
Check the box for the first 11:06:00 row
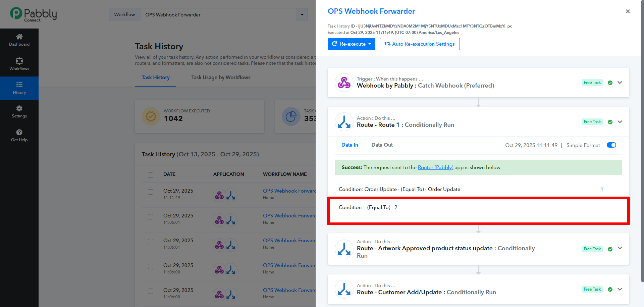pyautogui.click(x=151, y=266)
